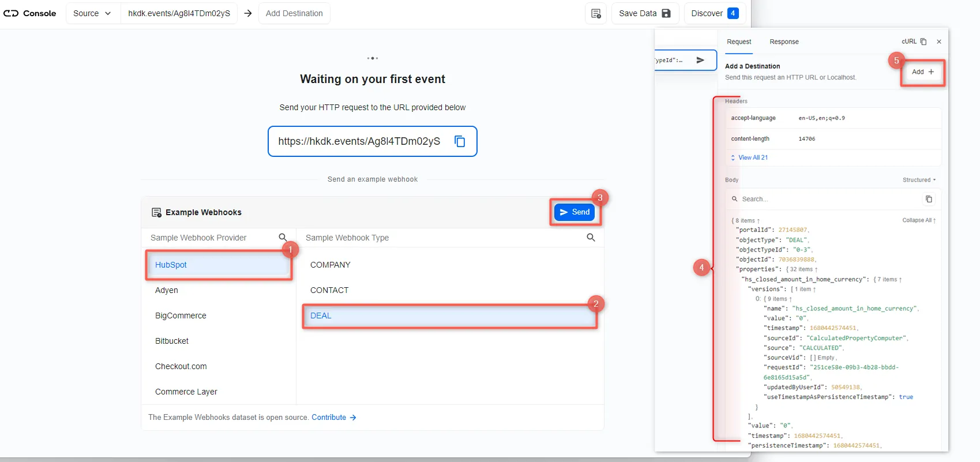Open the Contribute link
Image resolution: width=980 pixels, height=462 pixels.
pyautogui.click(x=334, y=418)
